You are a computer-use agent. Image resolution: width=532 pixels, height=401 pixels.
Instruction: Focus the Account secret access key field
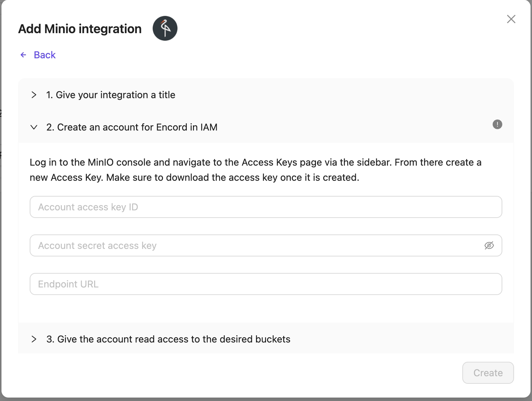(x=266, y=245)
